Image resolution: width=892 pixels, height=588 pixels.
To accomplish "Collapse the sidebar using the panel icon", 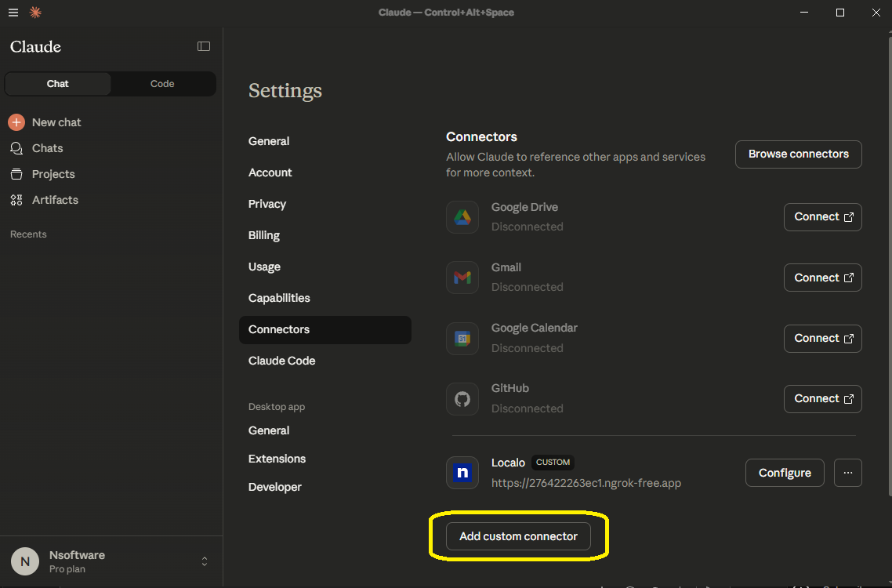I will coord(204,46).
